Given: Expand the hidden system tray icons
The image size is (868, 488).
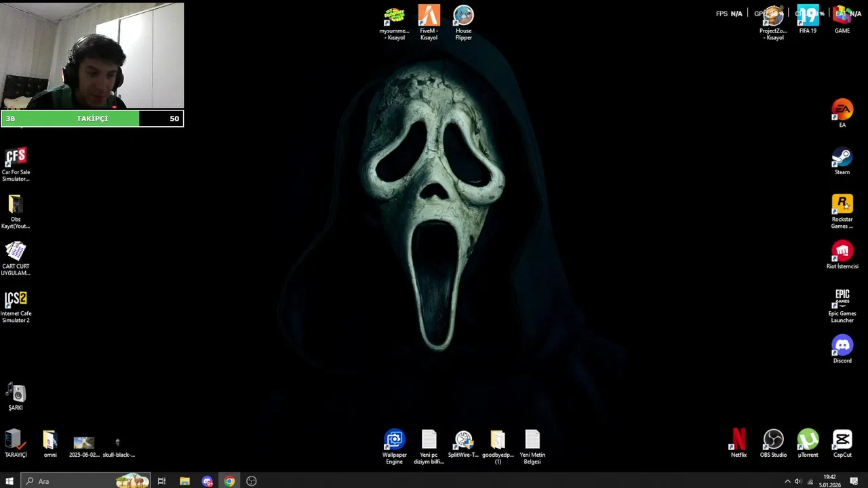Looking at the screenshot, I should [x=787, y=481].
